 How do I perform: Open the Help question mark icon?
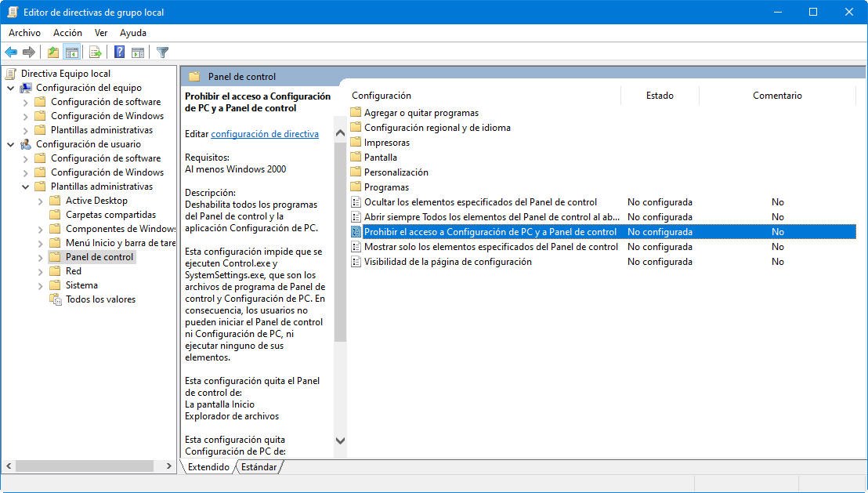pos(119,53)
